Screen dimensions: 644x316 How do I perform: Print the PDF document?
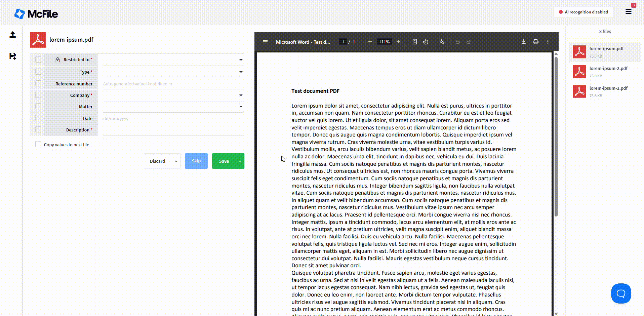[536, 42]
